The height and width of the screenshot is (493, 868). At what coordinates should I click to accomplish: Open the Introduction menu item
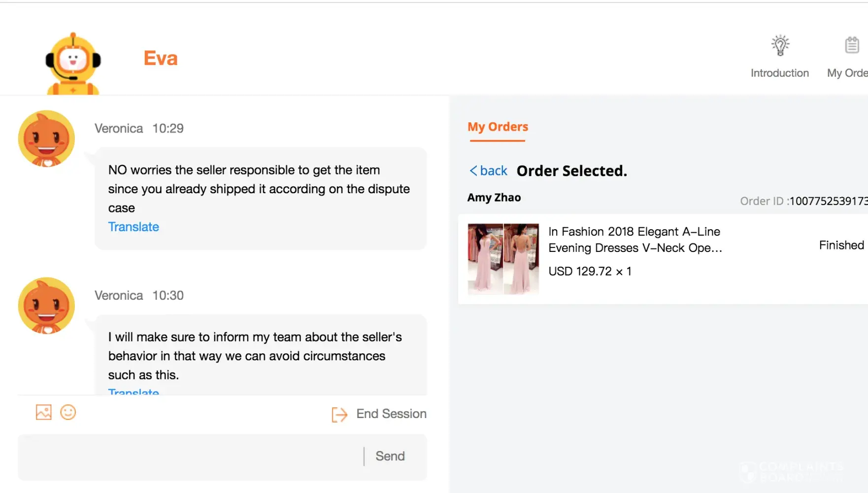tap(779, 73)
